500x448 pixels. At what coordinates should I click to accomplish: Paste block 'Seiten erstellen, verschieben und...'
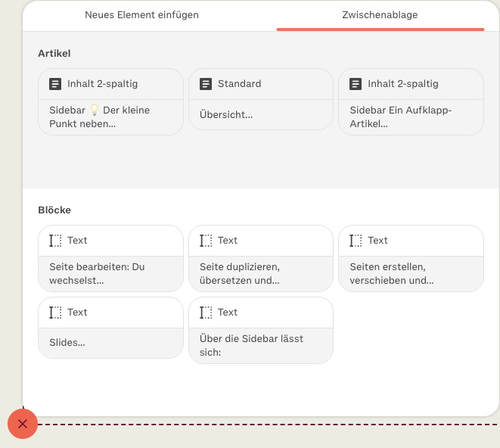tap(411, 259)
